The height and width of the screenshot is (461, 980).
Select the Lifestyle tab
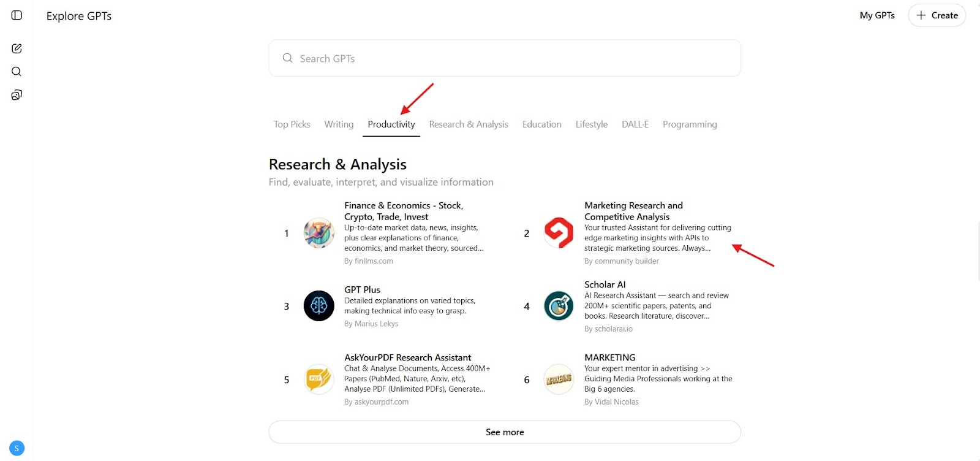tap(592, 124)
